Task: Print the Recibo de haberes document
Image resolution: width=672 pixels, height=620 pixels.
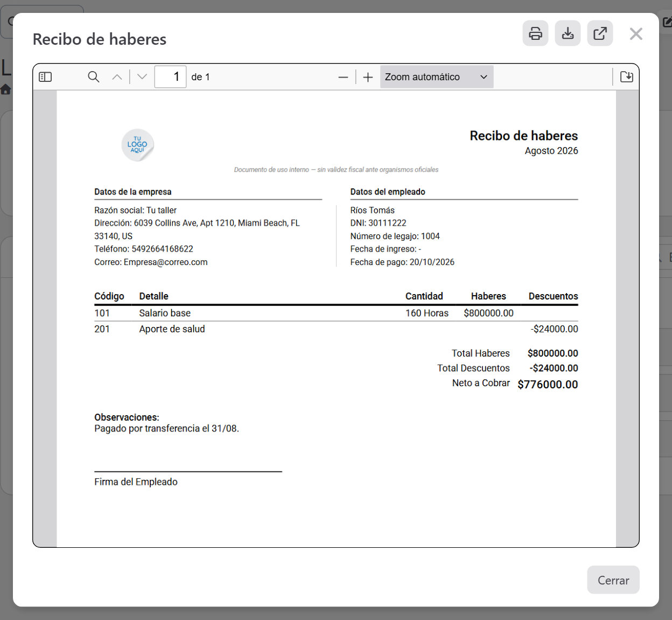Action: (x=535, y=33)
